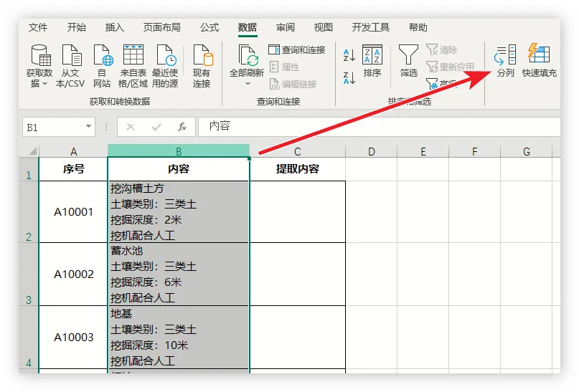579x392 pixels.
Task: Click the formula bar cancel X icon
Action: 131,128
